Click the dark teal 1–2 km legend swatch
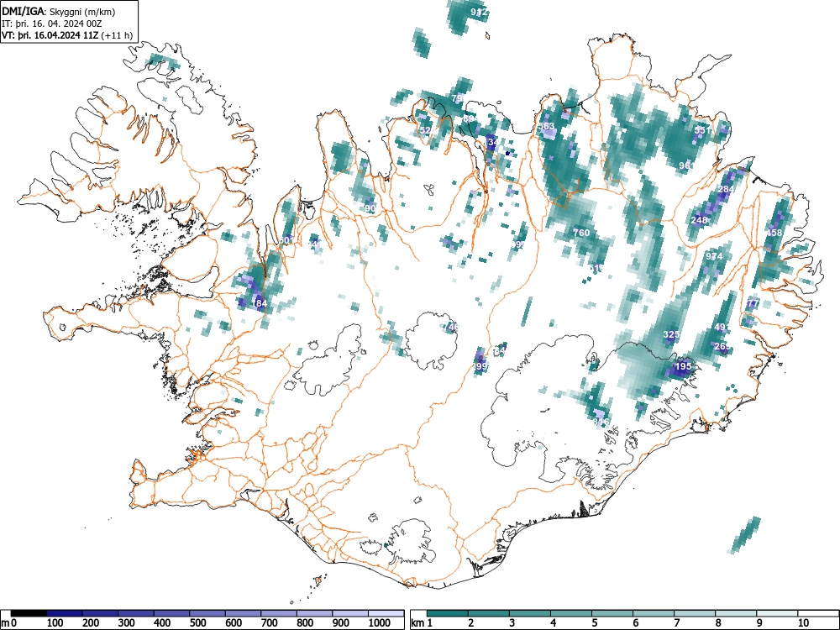The image size is (840, 630). pos(448,613)
